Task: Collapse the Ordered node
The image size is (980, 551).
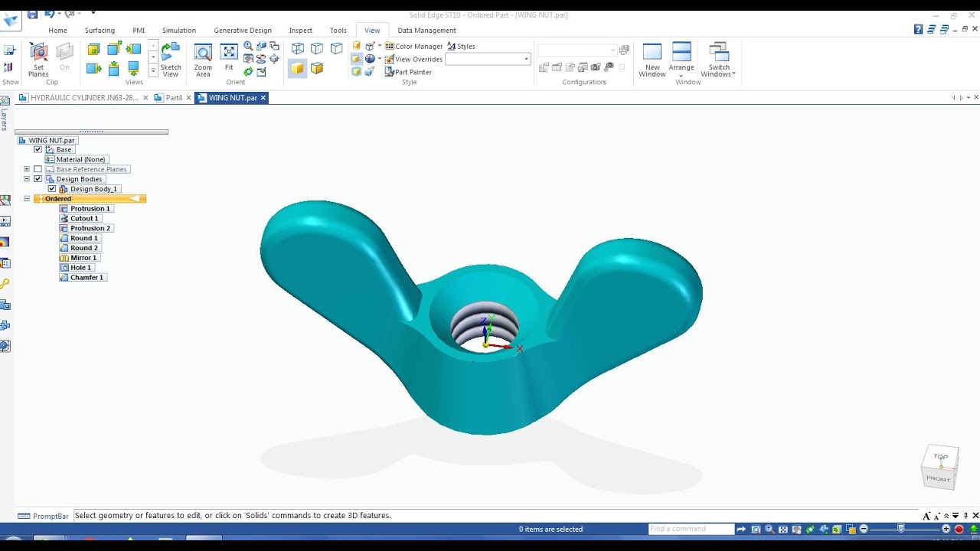Action: (x=27, y=199)
